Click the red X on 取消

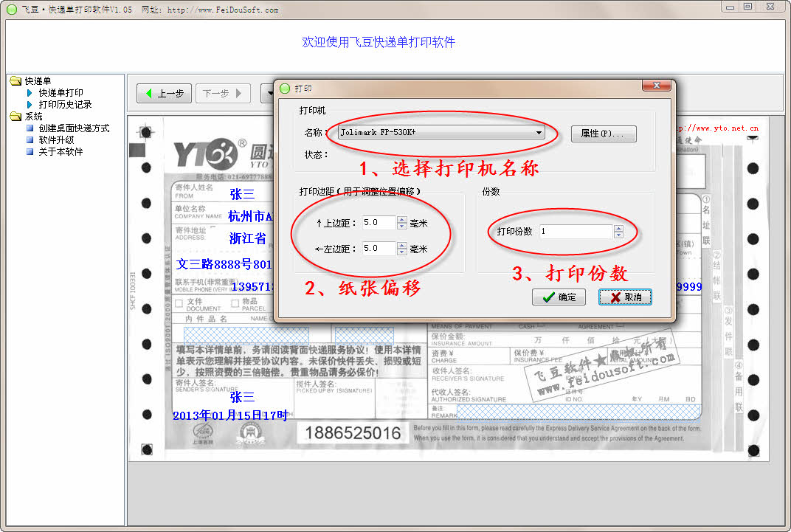(615, 297)
